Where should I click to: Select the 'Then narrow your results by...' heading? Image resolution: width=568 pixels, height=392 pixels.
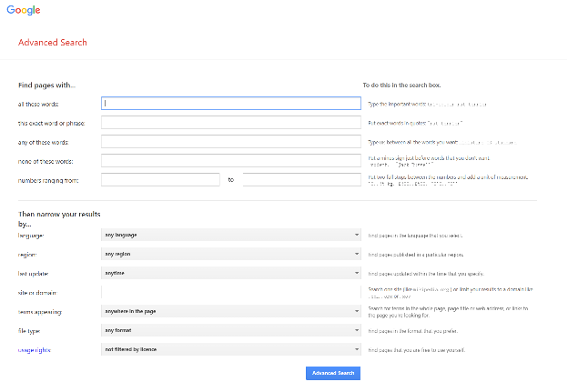point(59,219)
